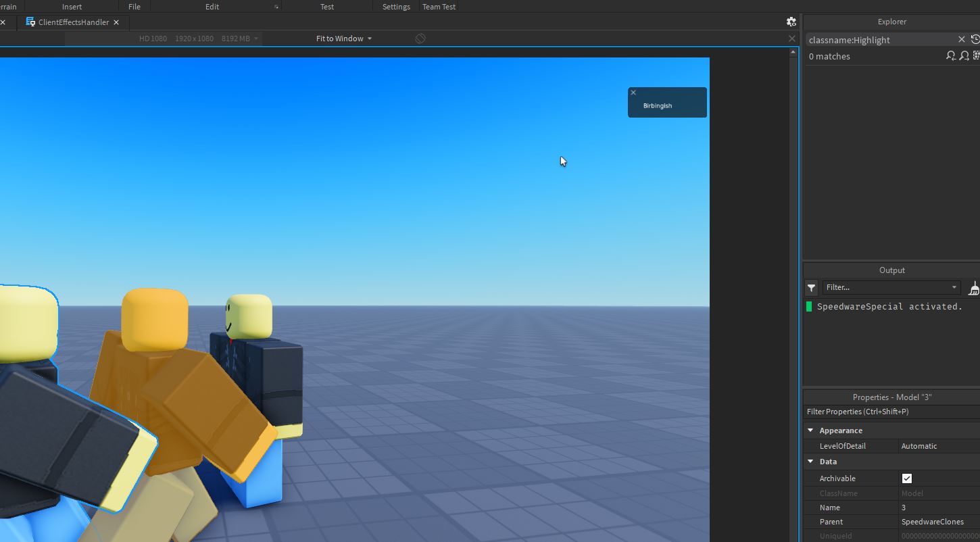Open recent searches history icon in Explorer
Viewport: 980px width, 542px height.
coord(975,39)
